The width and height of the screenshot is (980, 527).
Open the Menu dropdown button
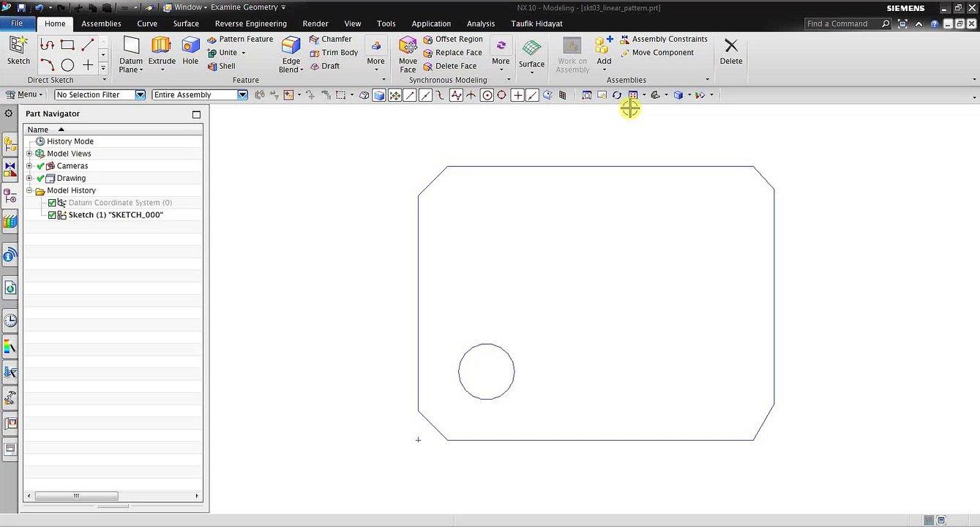(x=24, y=94)
